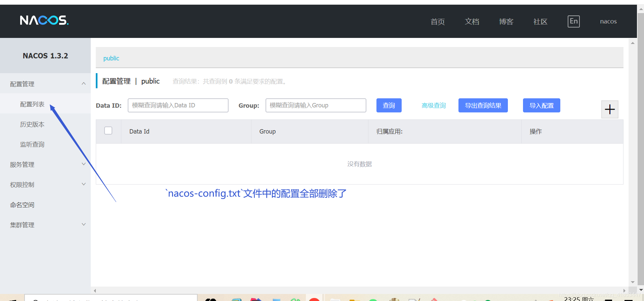The image size is (644, 301).
Task: Expand the 集群管理 menu section
Action: (45, 225)
